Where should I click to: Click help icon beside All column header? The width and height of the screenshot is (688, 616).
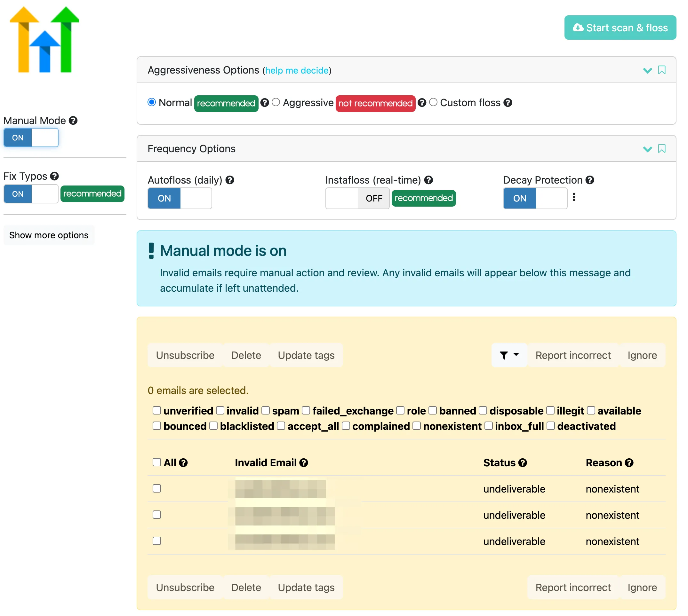(183, 463)
